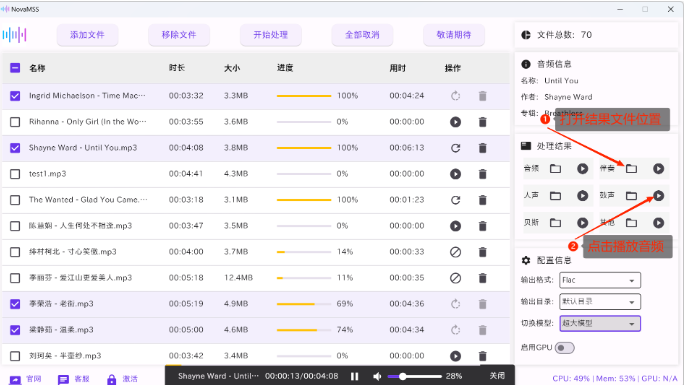Open the 贝斯 result folder
The width and height of the screenshot is (685, 385).
[x=555, y=223]
